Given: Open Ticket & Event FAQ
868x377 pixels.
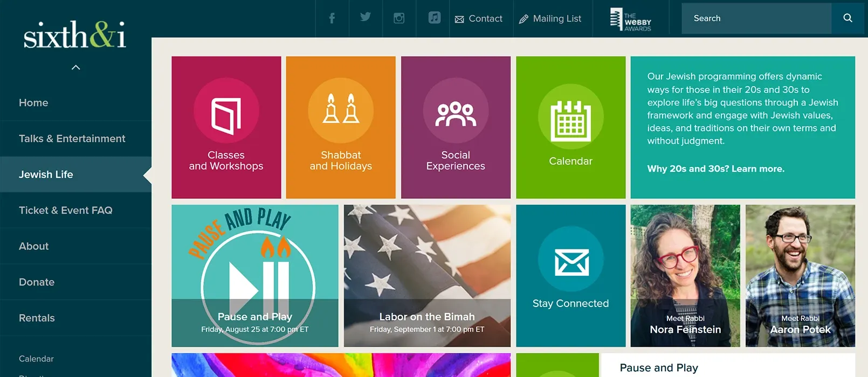Looking at the screenshot, I should pyautogui.click(x=75, y=211).
